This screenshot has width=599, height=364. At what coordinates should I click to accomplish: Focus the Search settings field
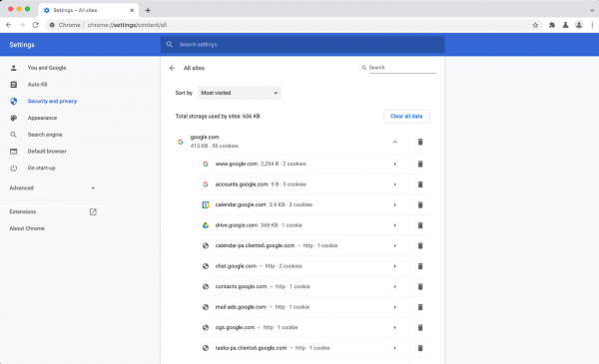click(x=302, y=45)
